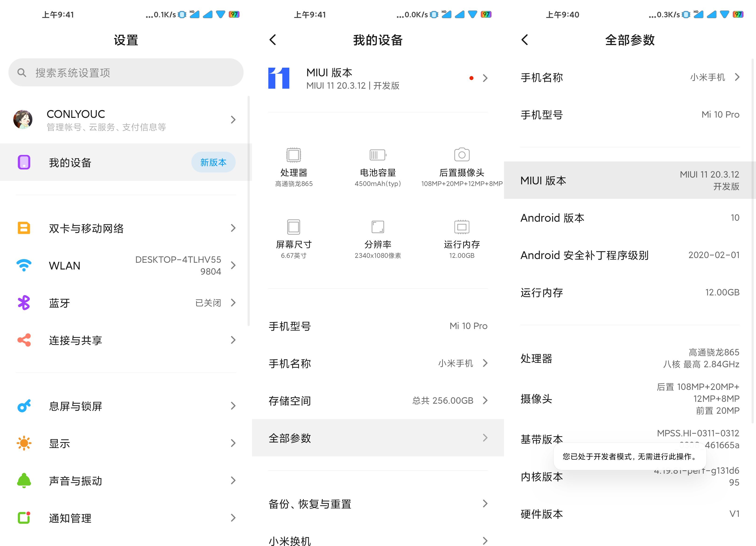Tap the purple Bluetooth icon
The width and height of the screenshot is (756, 546).
[x=24, y=303]
